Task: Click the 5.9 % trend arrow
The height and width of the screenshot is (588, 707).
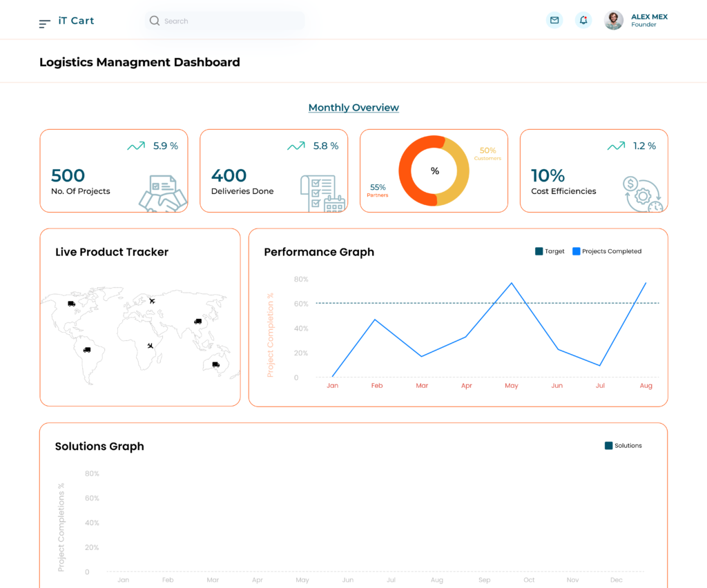Action: [x=136, y=146]
